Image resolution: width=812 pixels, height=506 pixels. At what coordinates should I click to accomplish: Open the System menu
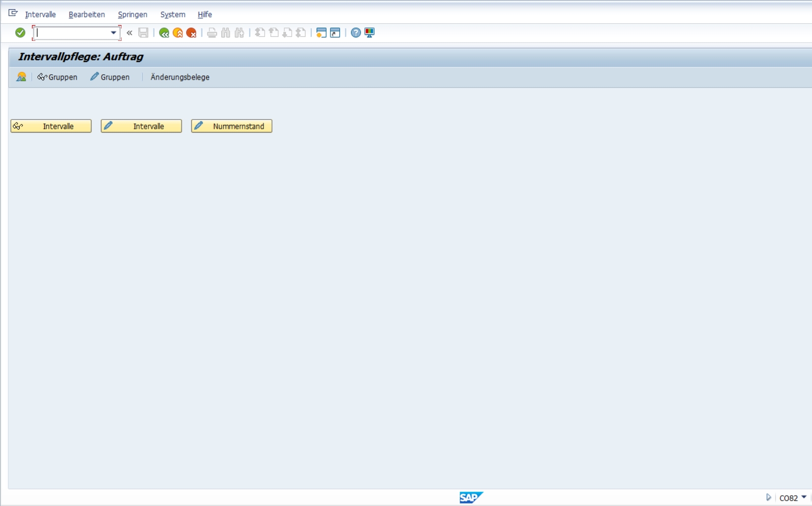point(173,15)
